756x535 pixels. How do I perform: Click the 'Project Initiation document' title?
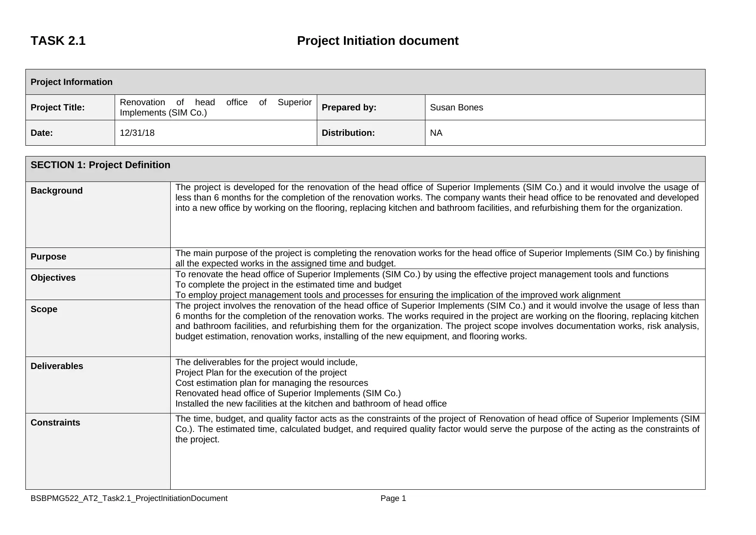378,41
